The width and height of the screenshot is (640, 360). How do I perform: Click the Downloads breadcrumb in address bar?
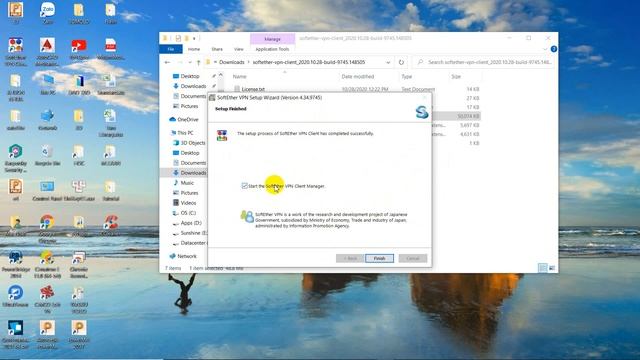[x=231, y=62]
